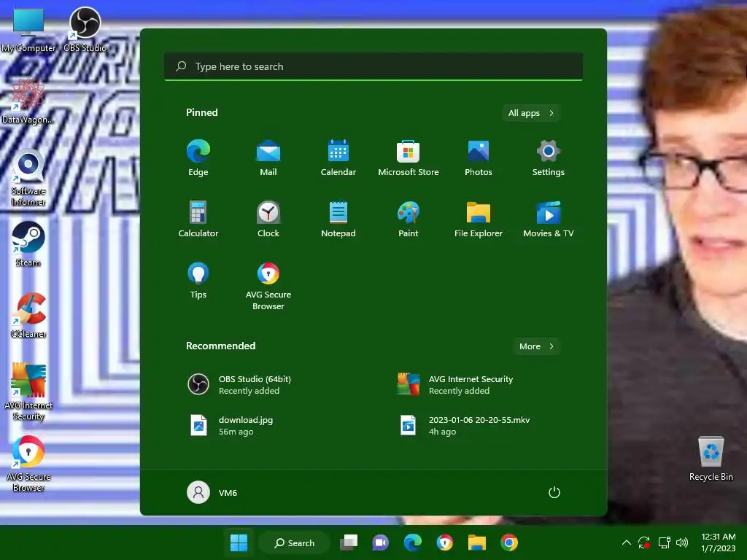This screenshot has height=560, width=747.
Task: Click the Windows Start button
Action: (x=239, y=542)
